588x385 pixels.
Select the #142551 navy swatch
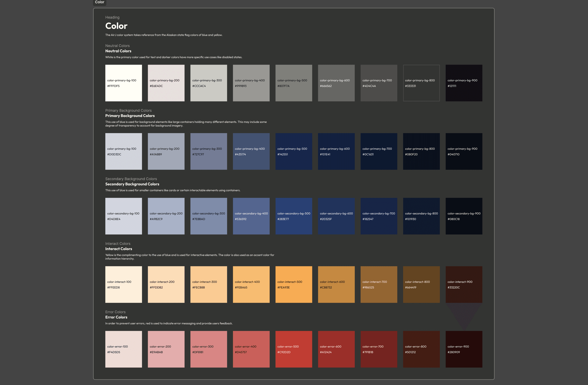294,152
